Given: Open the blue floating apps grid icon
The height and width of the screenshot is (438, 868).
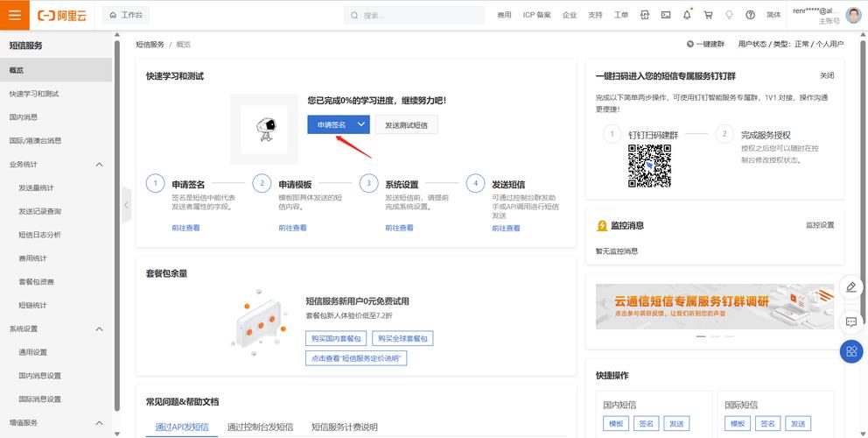Looking at the screenshot, I should tap(851, 351).
